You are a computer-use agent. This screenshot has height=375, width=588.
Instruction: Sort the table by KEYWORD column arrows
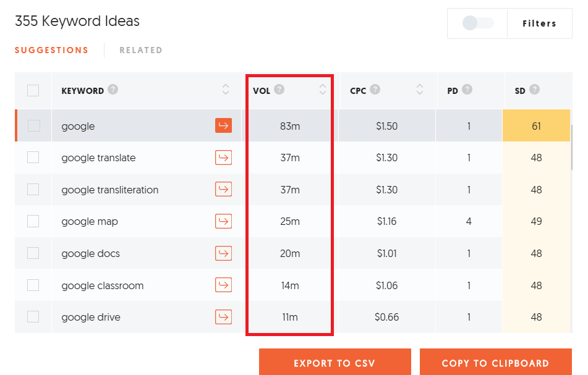226,90
